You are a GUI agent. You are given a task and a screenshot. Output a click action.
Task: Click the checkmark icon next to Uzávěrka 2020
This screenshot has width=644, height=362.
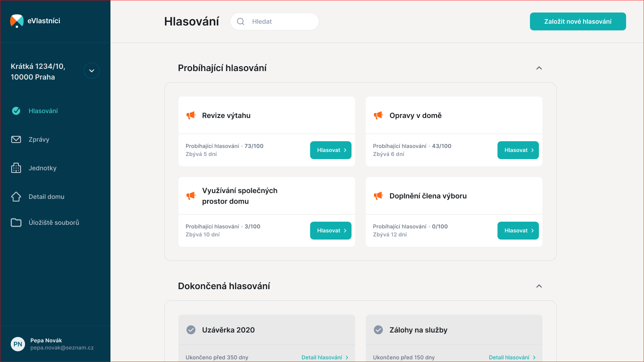pos(191,330)
